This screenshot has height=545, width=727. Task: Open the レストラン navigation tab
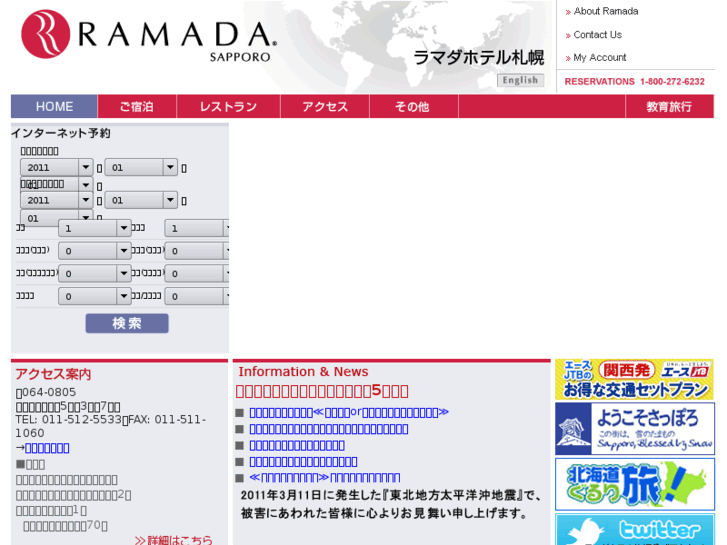228,106
